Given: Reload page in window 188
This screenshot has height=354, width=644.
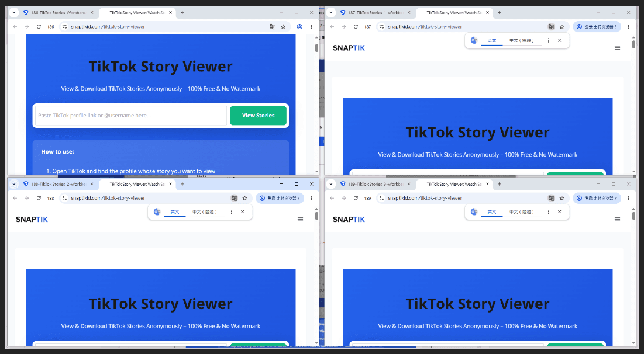Looking at the screenshot, I should [39, 198].
